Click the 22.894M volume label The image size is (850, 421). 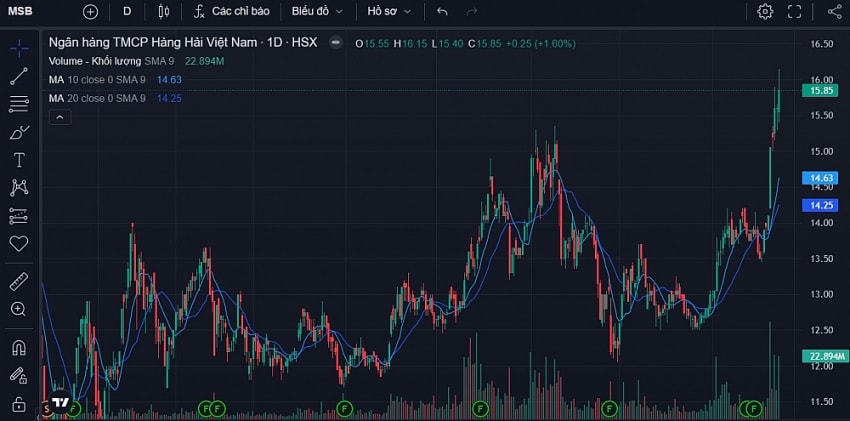pos(824,356)
